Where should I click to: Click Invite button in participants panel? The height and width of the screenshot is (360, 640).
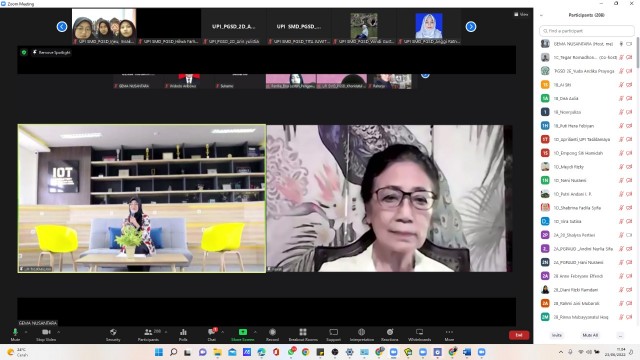[x=557, y=335]
